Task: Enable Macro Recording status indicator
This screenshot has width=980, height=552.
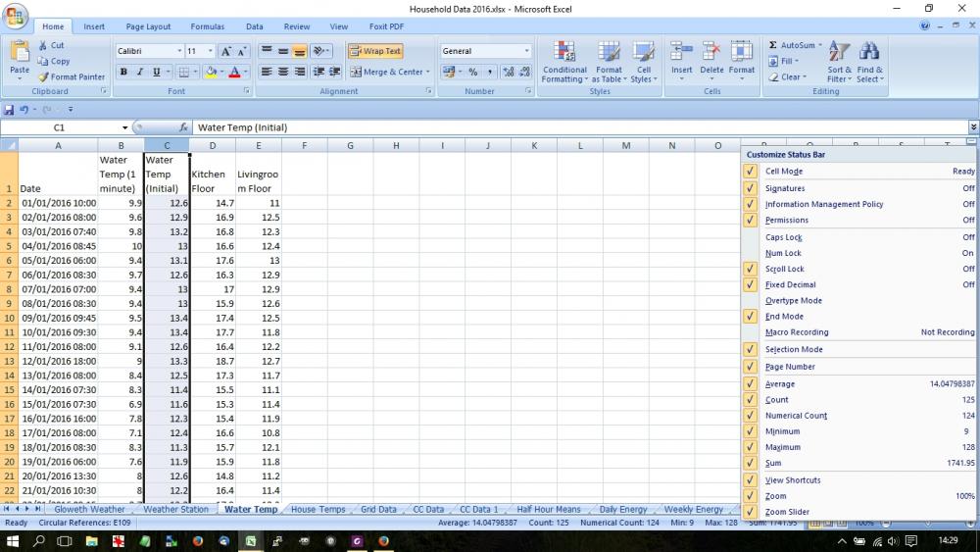Action: click(x=859, y=332)
